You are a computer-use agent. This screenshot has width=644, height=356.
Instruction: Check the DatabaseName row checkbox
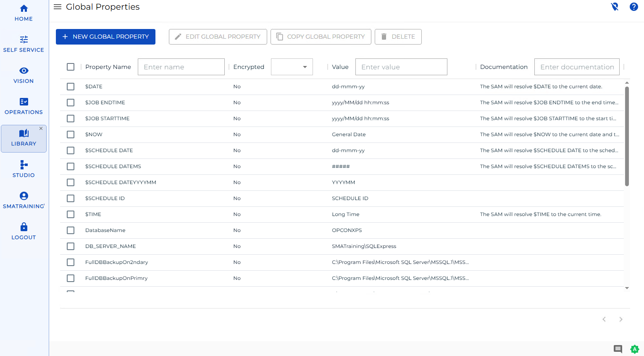click(x=71, y=230)
